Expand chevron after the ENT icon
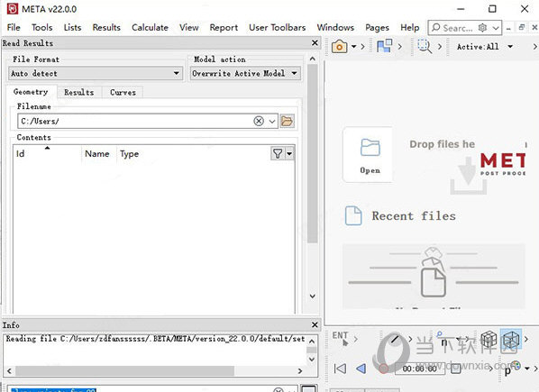This screenshot has width=539, height=392. click(355, 339)
